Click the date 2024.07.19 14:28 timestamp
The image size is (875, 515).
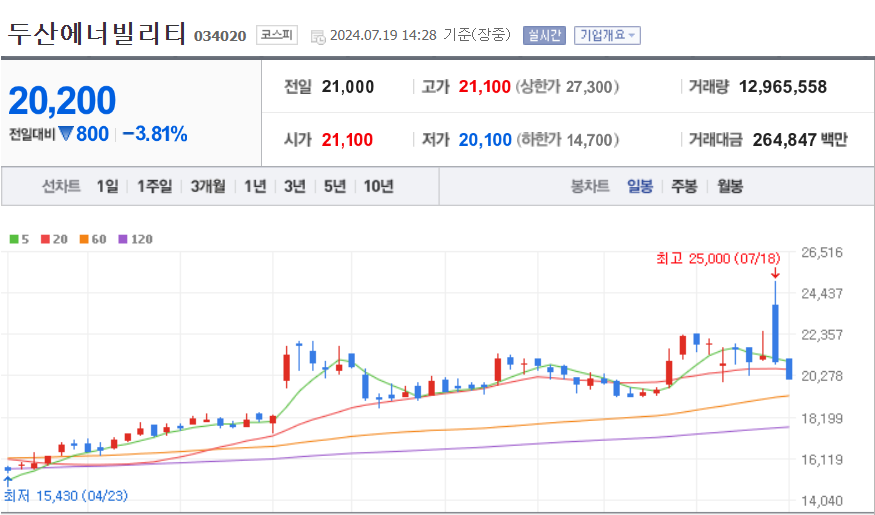click(383, 35)
